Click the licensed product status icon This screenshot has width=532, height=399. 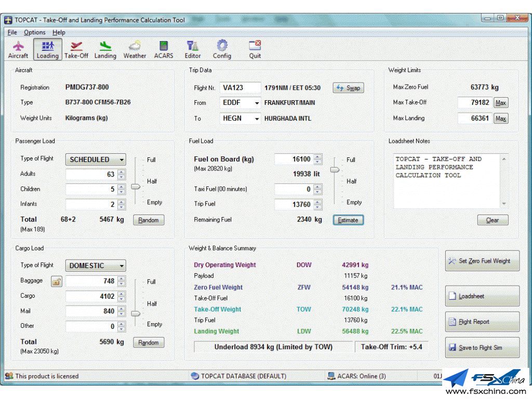(9, 376)
